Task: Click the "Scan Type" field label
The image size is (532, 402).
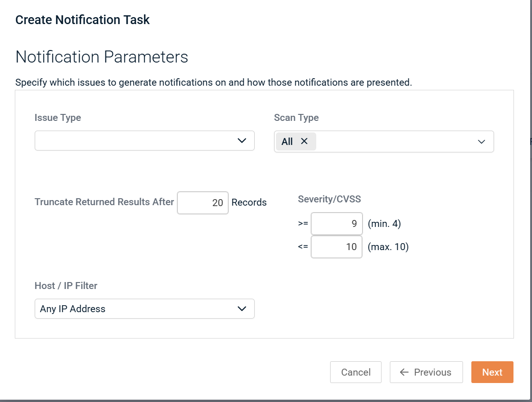Action: 296,118
